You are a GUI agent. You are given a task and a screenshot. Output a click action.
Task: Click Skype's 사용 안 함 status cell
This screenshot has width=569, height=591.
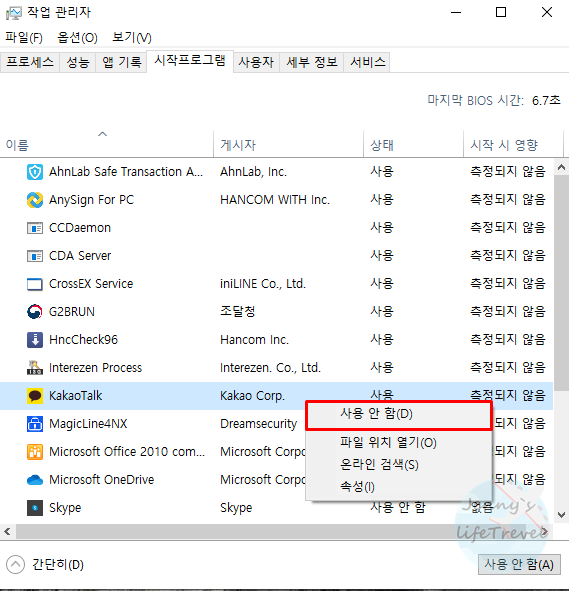pos(398,508)
